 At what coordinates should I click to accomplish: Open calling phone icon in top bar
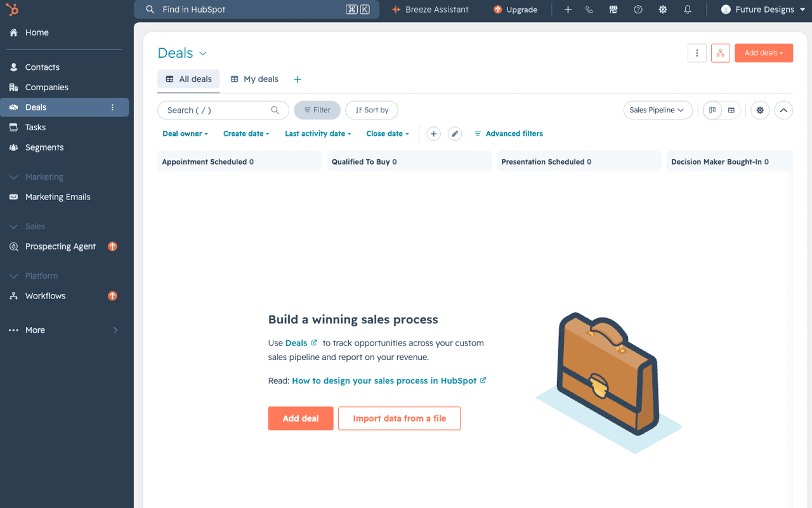pyautogui.click(x=589, y=10)
